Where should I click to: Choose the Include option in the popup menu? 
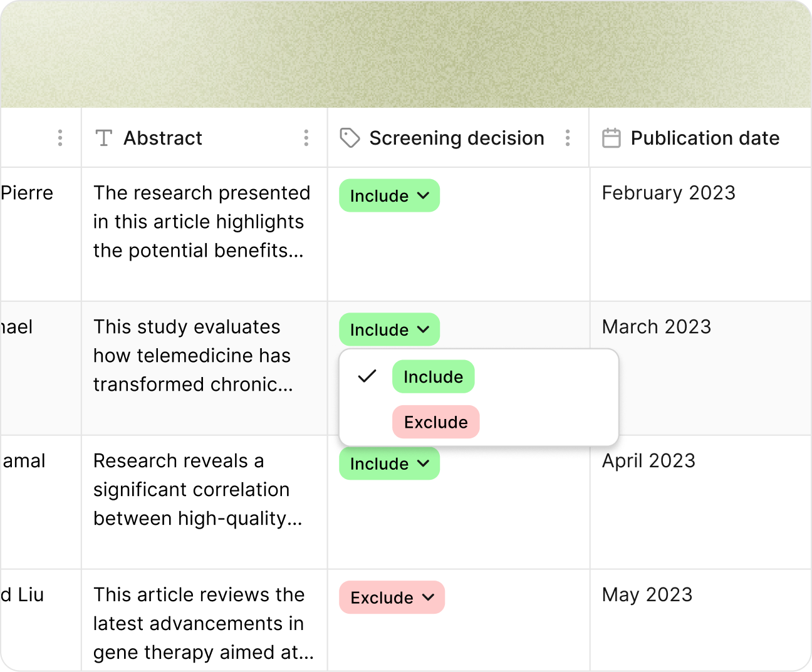(x=433, y=377)
